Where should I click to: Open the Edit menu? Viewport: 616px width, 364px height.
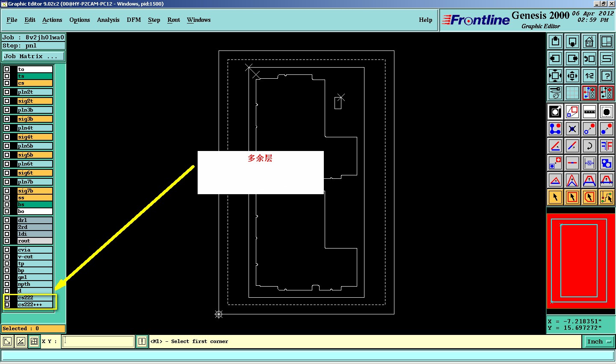coord(30,20)
